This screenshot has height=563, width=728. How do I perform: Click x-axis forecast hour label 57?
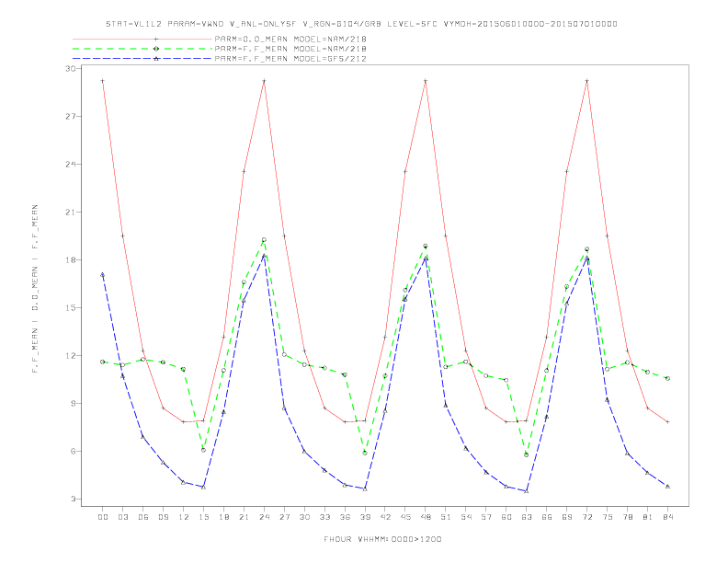[486, 517]
